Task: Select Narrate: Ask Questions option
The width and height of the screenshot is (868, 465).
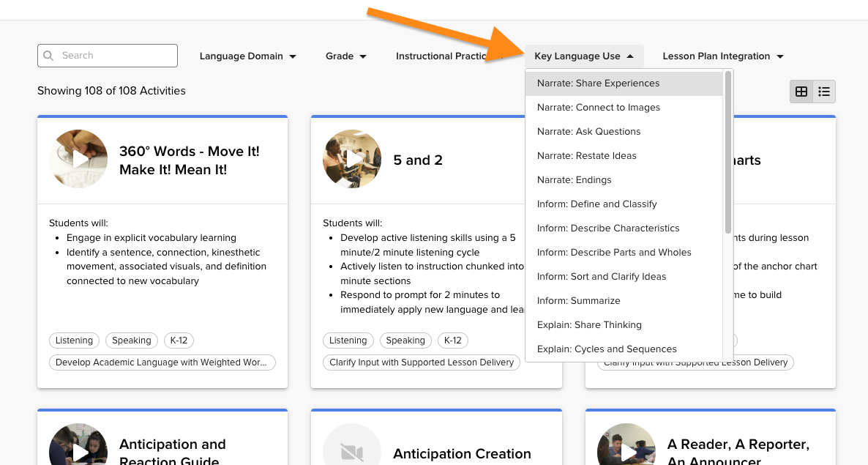Action: click(624, 132)
